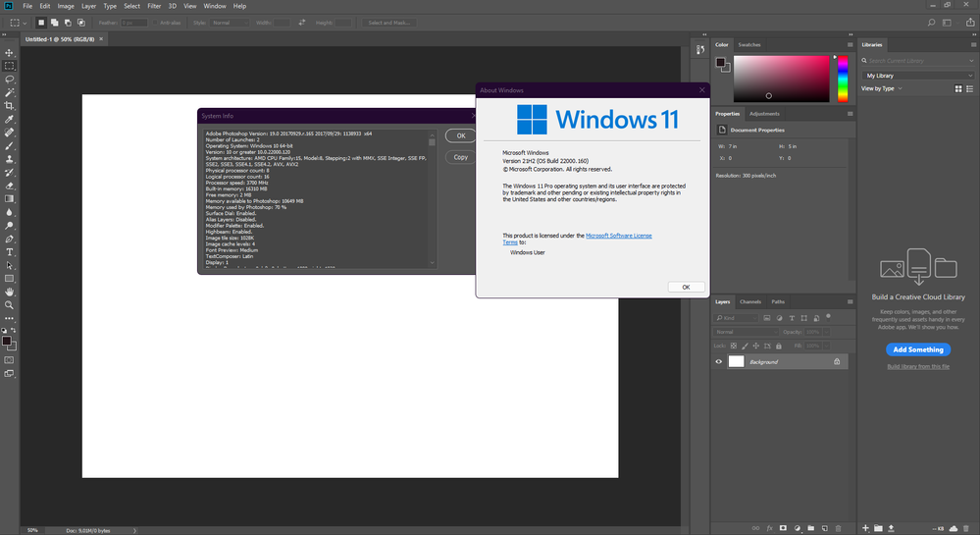This screenshot has height=535, width=980.
Task: Open the tool preset picker arrow
Action: click(x=25, y=24)
